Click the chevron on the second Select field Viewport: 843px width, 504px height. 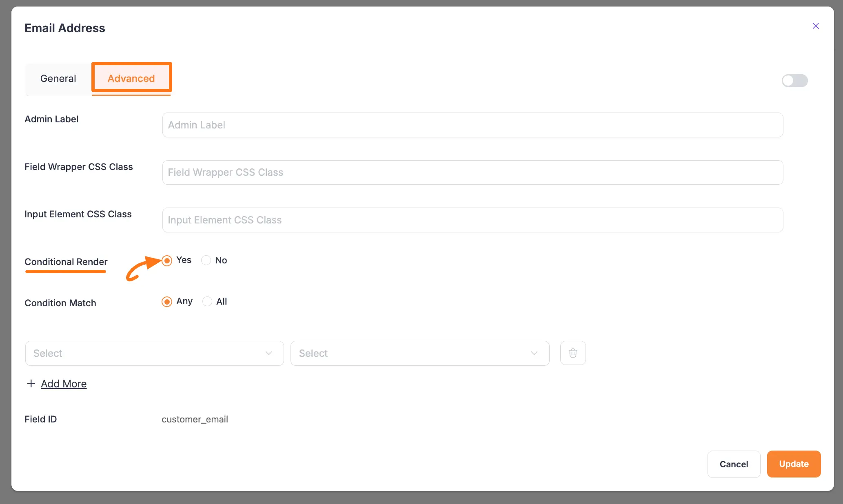(534, 353)
